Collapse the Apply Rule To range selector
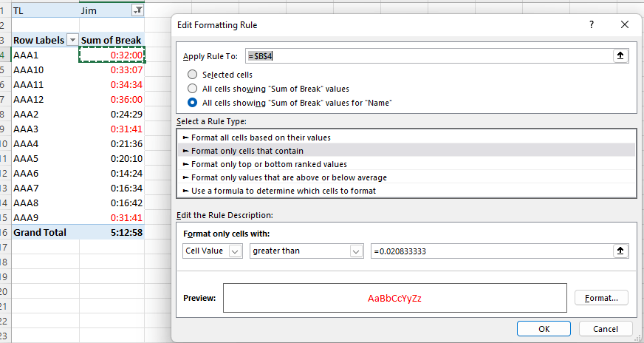This screenshot has width=644, height=343. pyautogui.click(x=620, y=56)
